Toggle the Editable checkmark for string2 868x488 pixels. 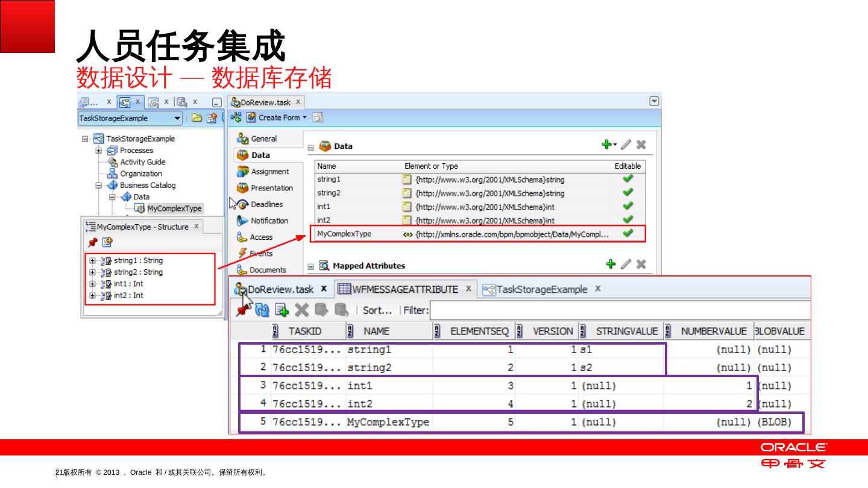pyautogui.click(x=627, y=193)
